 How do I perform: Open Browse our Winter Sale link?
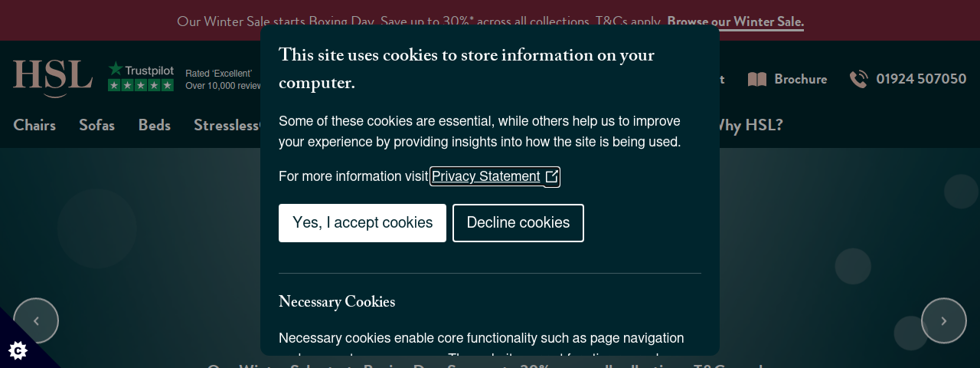click(x=735, y=21)
